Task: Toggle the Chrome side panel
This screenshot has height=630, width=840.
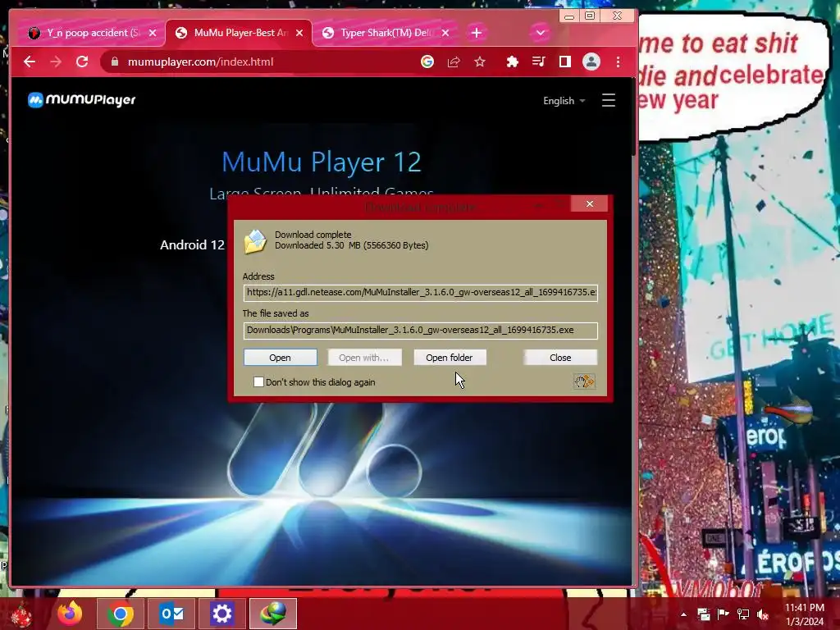Action: (564, 62)
